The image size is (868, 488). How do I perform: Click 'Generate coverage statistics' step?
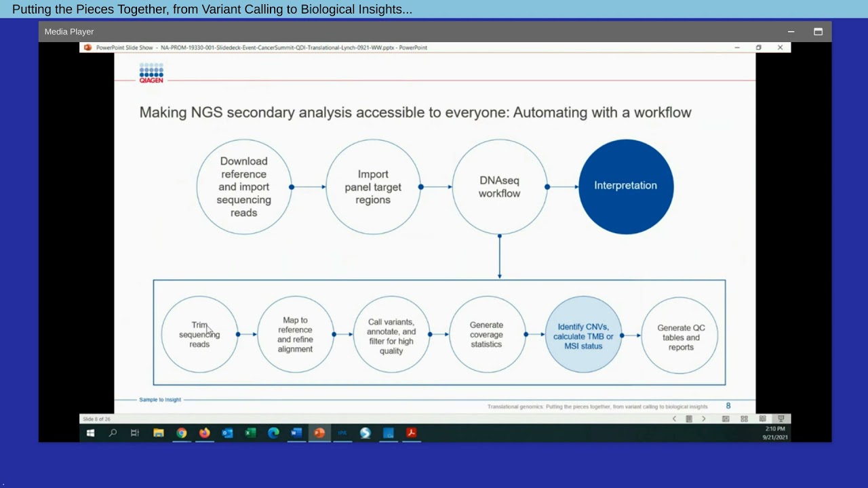click(x=487, y=334)
